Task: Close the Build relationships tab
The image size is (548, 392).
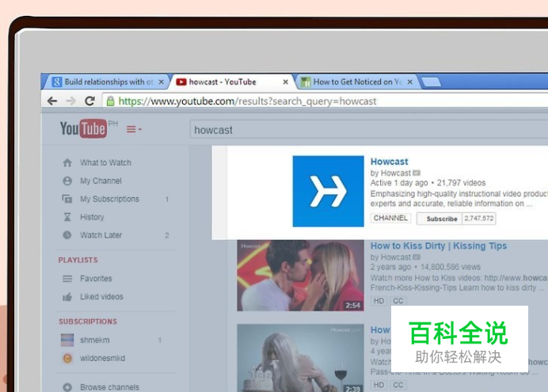Action: point(161,82)
